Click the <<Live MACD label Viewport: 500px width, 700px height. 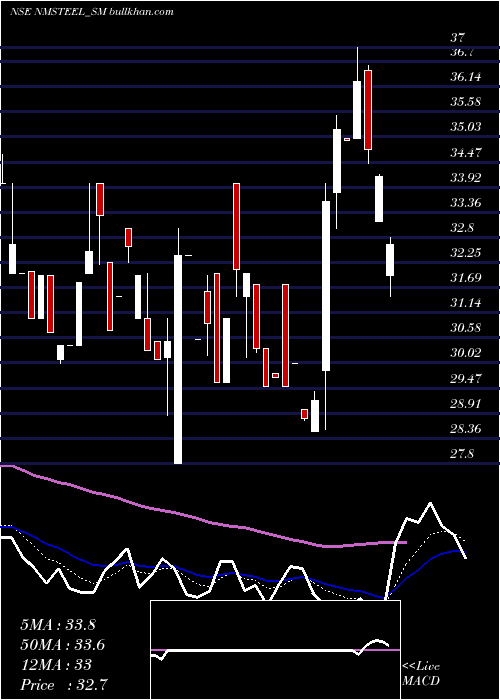point(421,673)
